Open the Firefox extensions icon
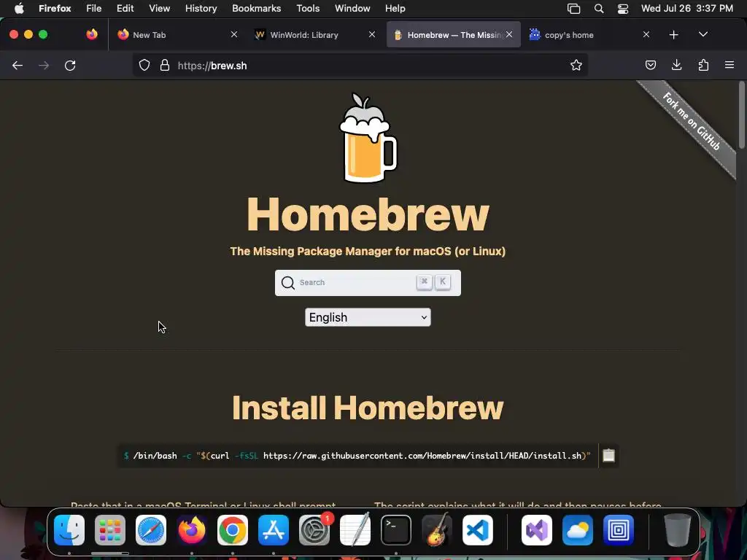The height and width of the screenshot is (560, 747). [703, 65]
